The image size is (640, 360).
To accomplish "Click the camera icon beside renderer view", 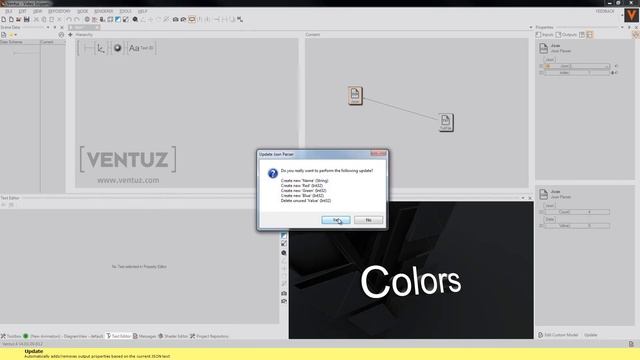I will (x=284, y=293).
